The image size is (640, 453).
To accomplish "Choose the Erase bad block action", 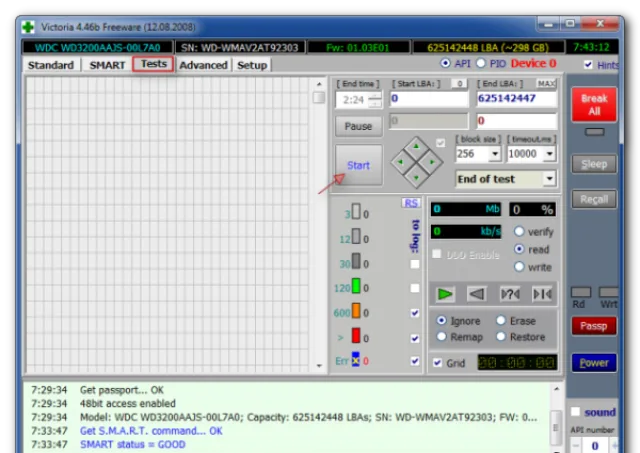I will (x=501, y=320).
